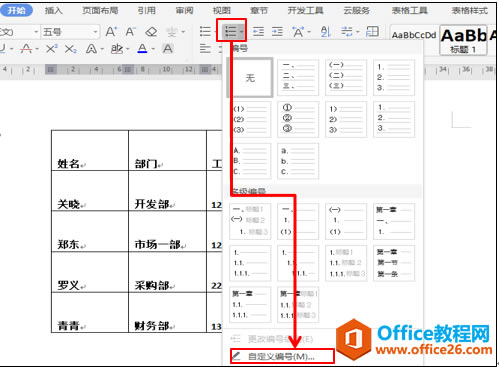Select the 1) 2) 3) numbering style
This screenshot has width=499, height=367.
coord(346,119)
